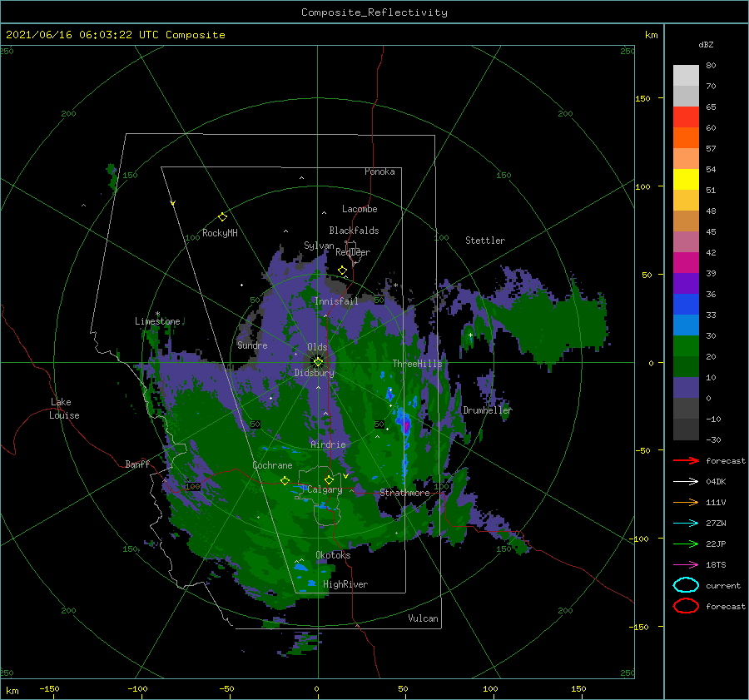Select the 80 dBZ light gray swatch
Viewport: 749px width, 700px height.
coord(686,75)
